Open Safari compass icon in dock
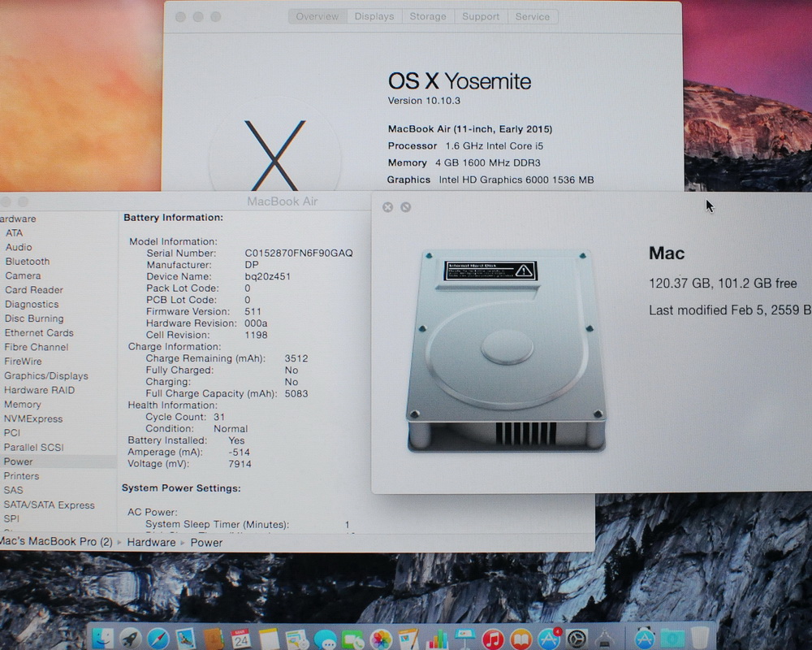The height and width of the screenshot is (650, 812). pos(158,639)
